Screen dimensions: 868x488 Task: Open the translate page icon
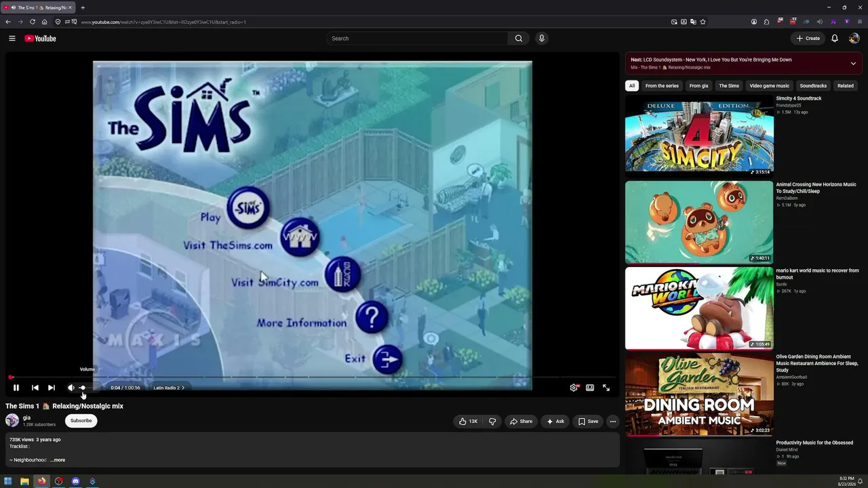693,22
